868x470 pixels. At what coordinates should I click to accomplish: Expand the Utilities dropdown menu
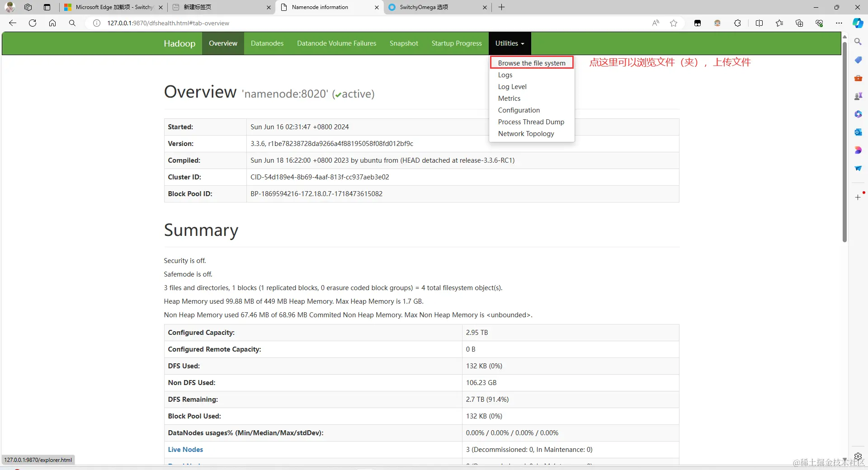pyautogui.click(x=509, y=43)
